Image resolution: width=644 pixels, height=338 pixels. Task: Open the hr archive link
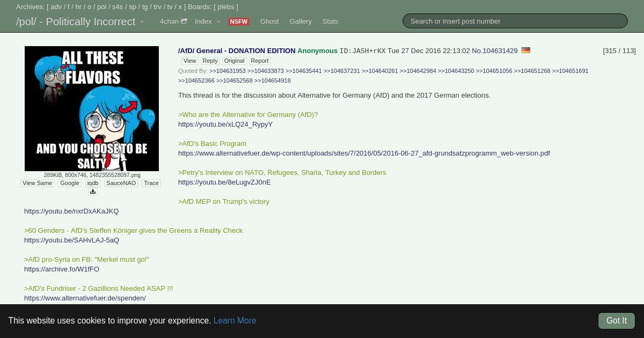coord(78,7)
